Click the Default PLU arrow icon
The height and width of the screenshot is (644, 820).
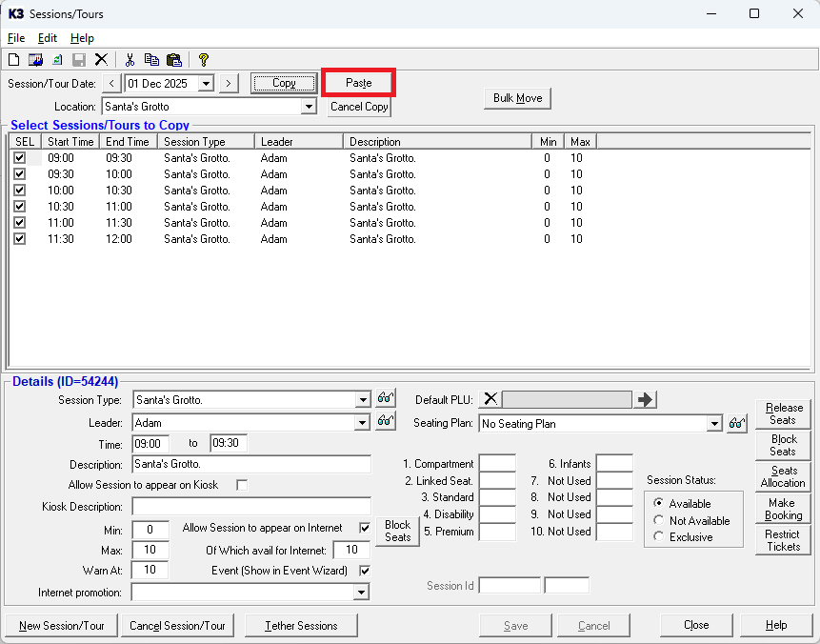646,399
